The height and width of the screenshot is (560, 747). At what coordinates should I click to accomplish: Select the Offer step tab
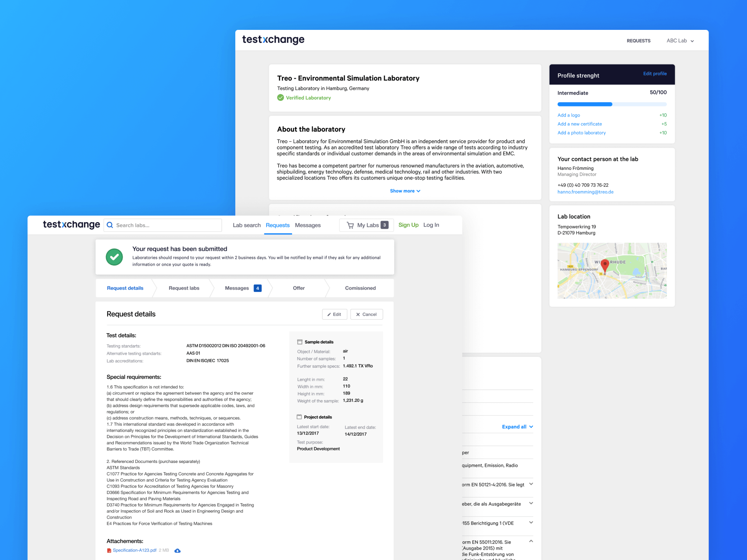299,288
